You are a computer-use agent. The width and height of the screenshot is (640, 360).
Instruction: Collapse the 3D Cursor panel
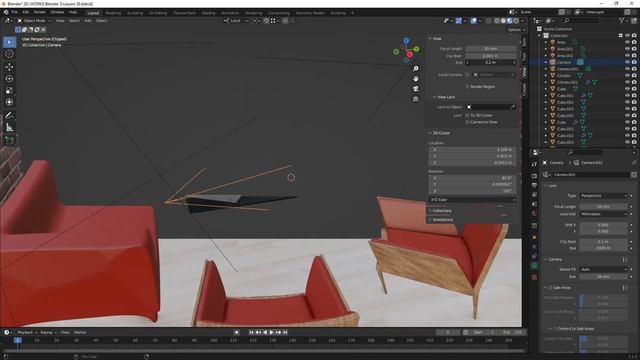tap(430, 133)
